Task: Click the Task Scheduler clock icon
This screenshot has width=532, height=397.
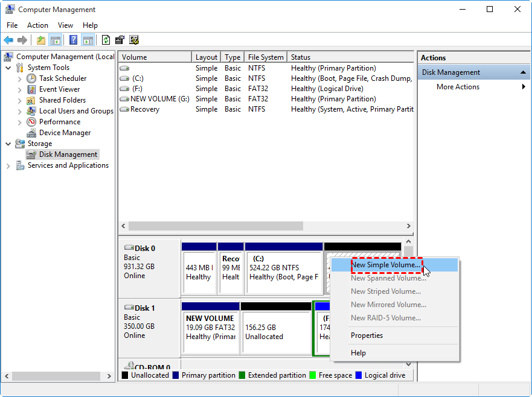Action: (31, 78)
